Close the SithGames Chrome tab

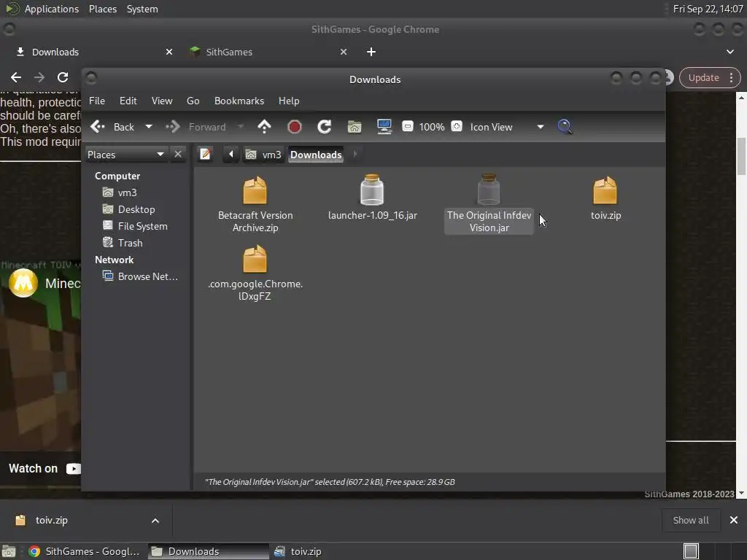[344, 52]
